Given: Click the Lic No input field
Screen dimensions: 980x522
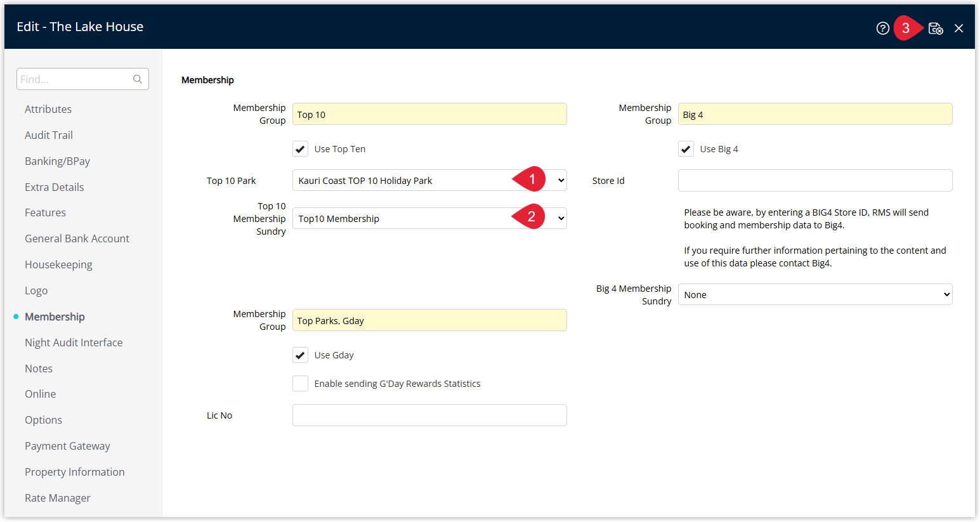Looking at the screenshot, I should point(429,415).
